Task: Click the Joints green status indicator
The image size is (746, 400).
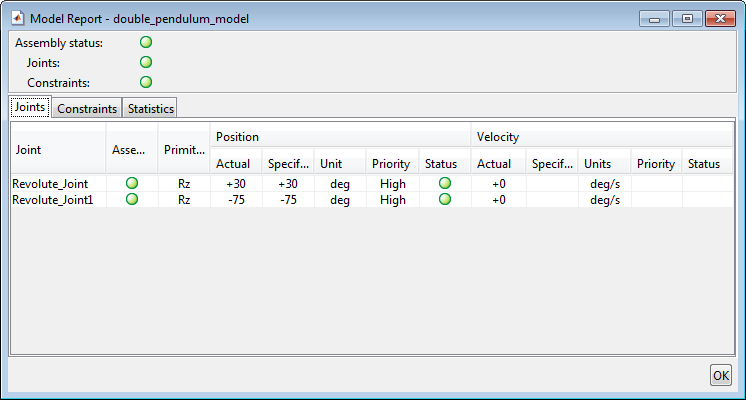Action: tap(146, 62)
